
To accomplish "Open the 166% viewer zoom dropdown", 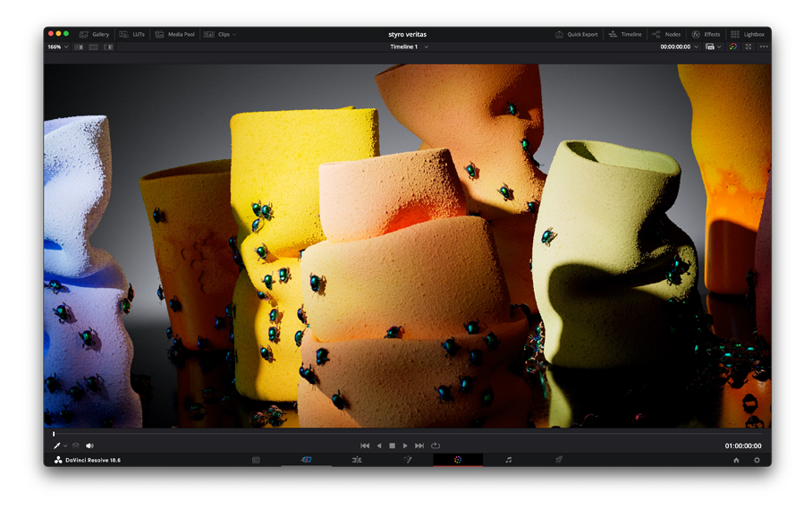I will [57, 47].
